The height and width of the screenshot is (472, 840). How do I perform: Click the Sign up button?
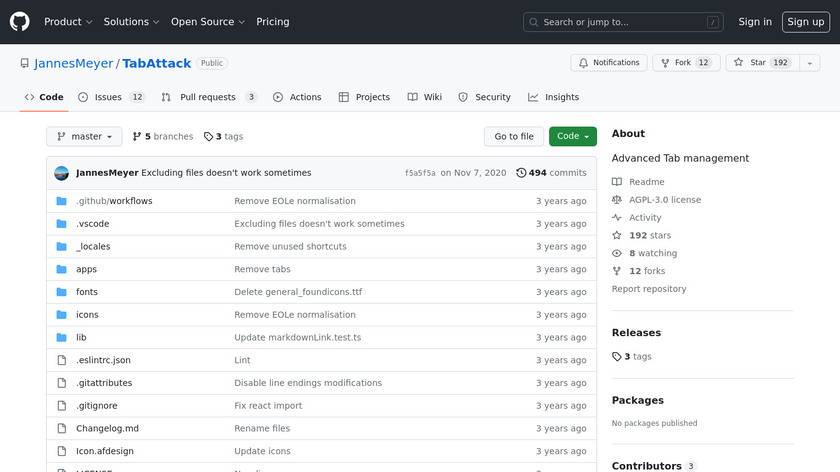tap(806, 22)
